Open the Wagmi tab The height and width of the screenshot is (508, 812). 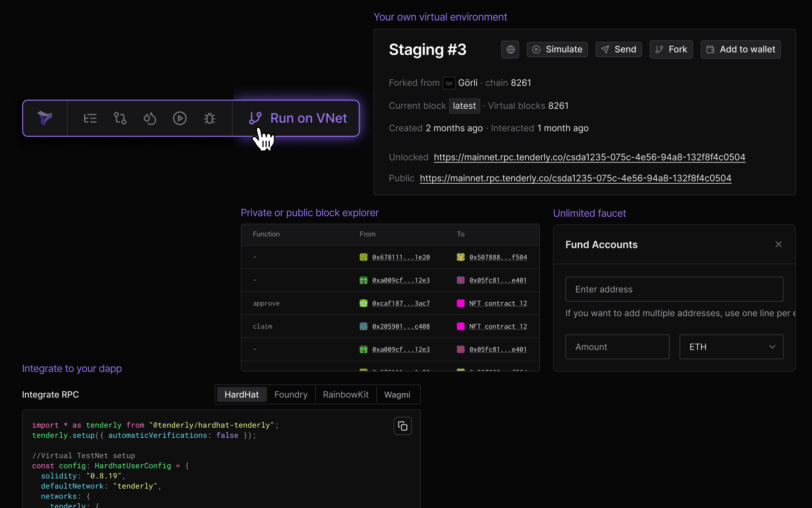[x=397, y=395]
